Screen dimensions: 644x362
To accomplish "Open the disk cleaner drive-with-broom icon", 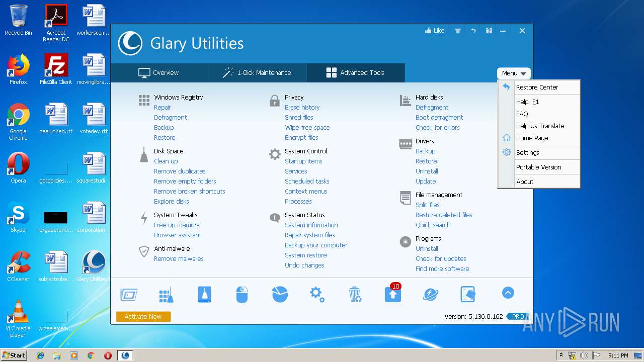I will [x=204, y=295].
